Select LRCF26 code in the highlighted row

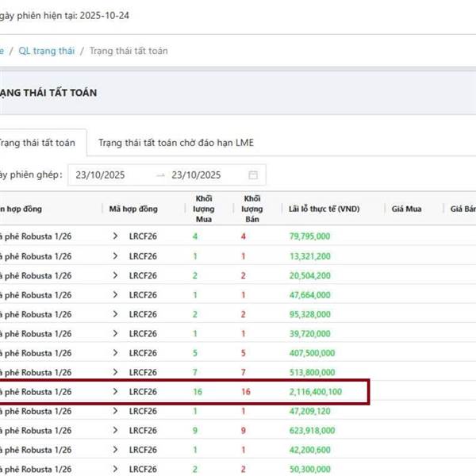coord(144,392)
